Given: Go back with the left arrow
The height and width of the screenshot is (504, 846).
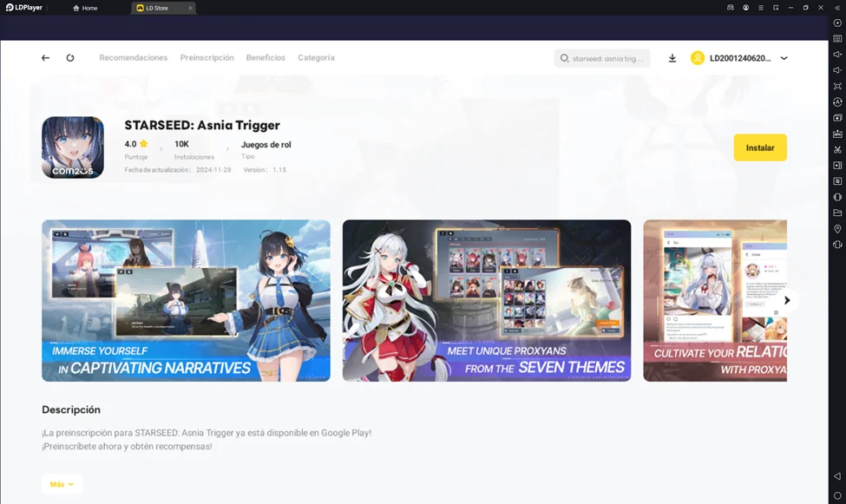Looking at the screenshot, I should pyautogui.click(x=45, y=58).
